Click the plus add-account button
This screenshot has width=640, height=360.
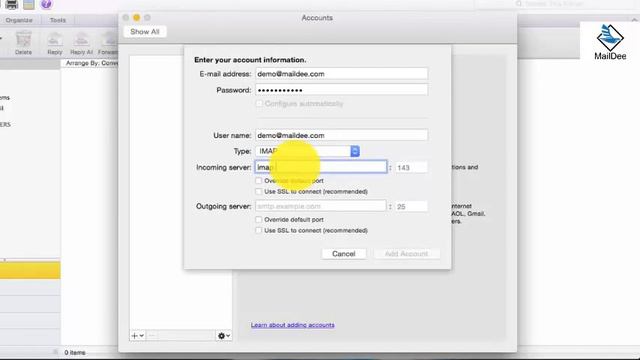coord(137,336)
